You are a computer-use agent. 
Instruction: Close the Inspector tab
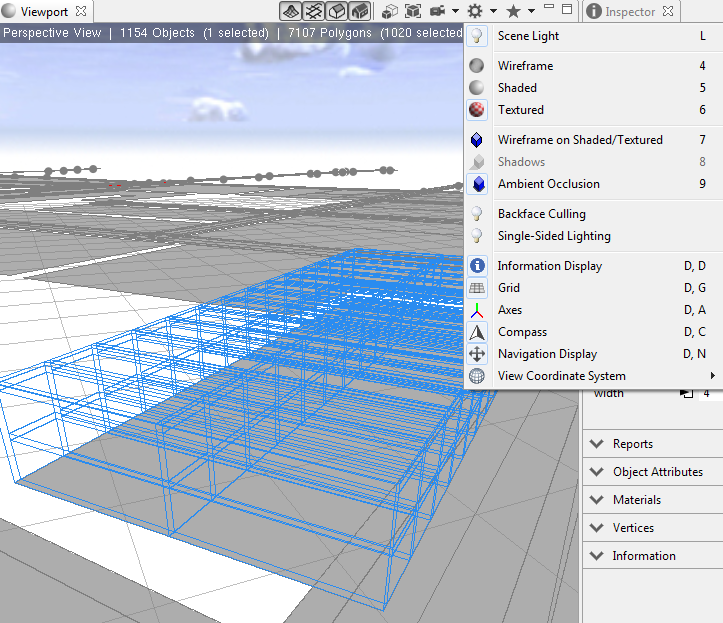tap(668, 11)
